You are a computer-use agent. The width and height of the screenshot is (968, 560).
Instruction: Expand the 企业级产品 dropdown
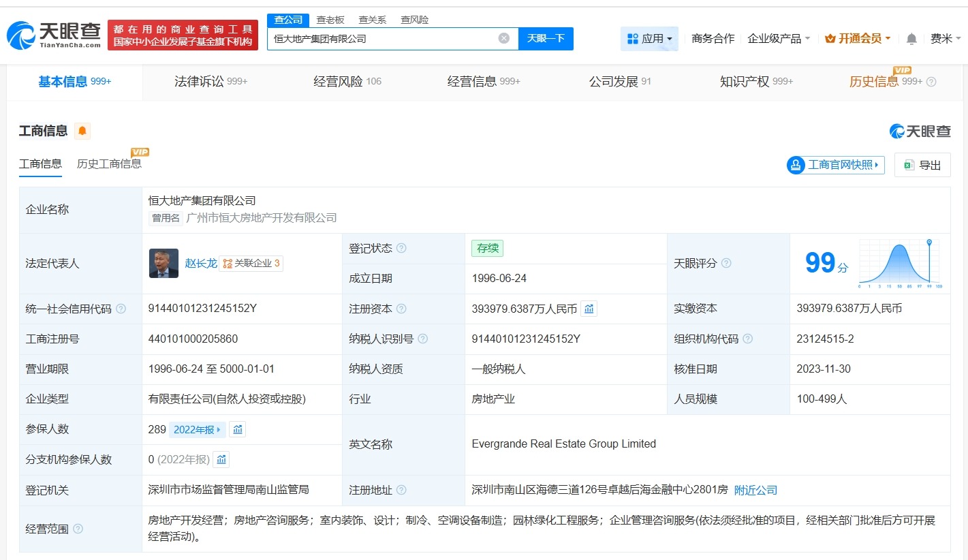click(779, 39)
